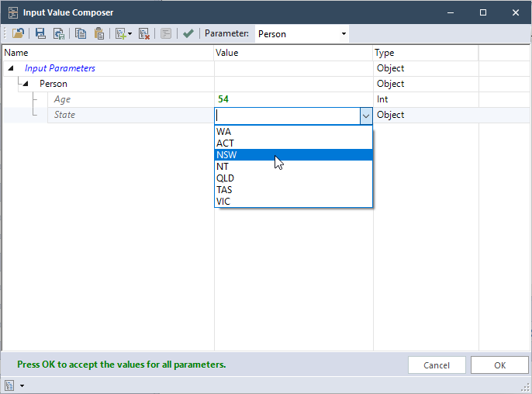Screen dimensions: 532x394
Task: Open the bottom-left view options arrow
Action: click(22, 385)
